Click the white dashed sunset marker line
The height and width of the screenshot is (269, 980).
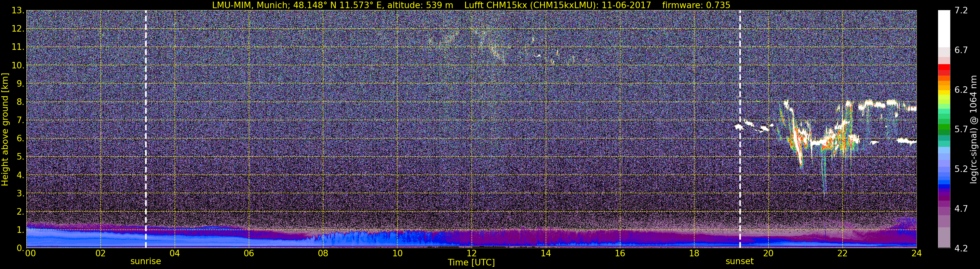(740, 129)
